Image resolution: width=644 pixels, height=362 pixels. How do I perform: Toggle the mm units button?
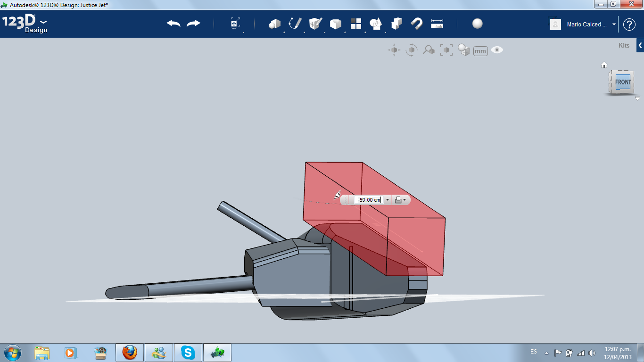(x=480, y=51)
